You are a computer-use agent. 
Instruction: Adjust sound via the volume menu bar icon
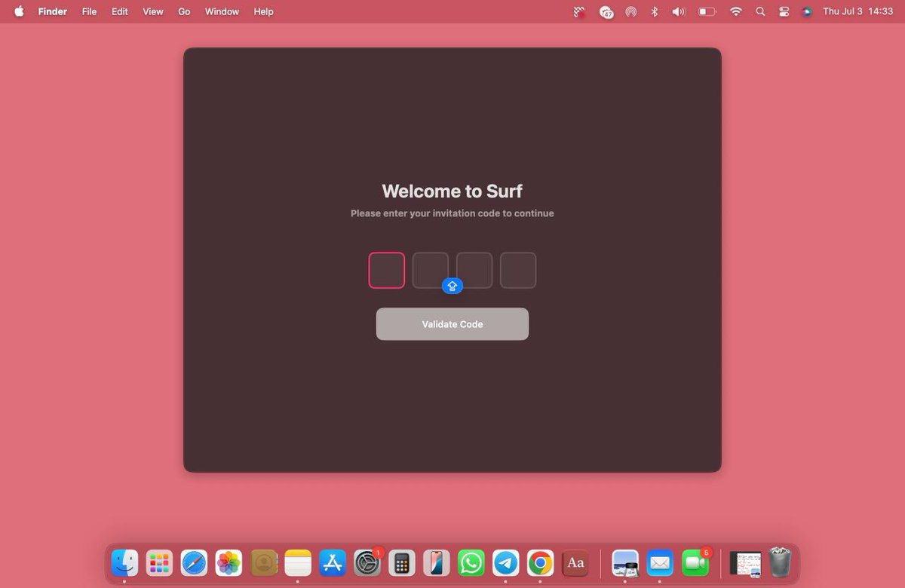click(679, 11)
